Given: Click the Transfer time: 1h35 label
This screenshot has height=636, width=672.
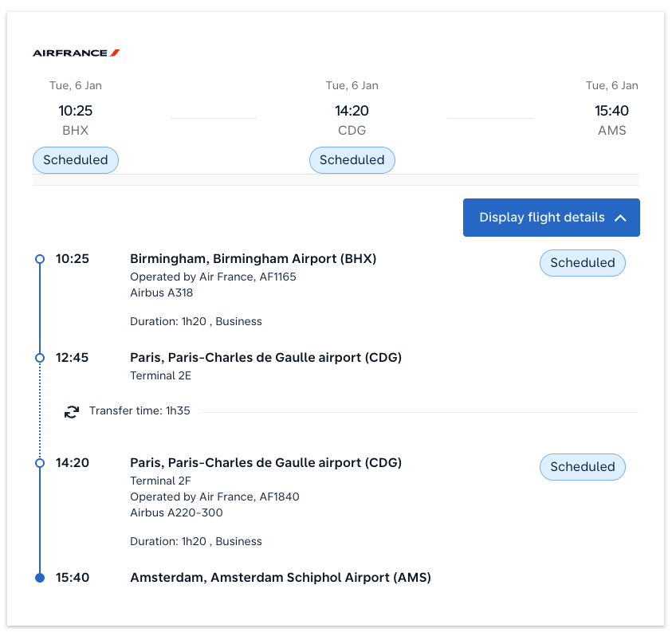Looking at the screenshot, I should 140,411.
